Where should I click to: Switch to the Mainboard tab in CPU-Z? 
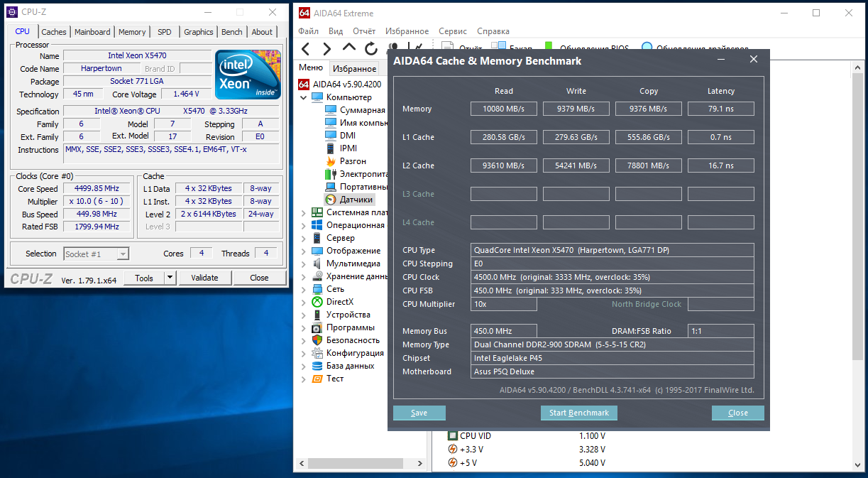92,32
